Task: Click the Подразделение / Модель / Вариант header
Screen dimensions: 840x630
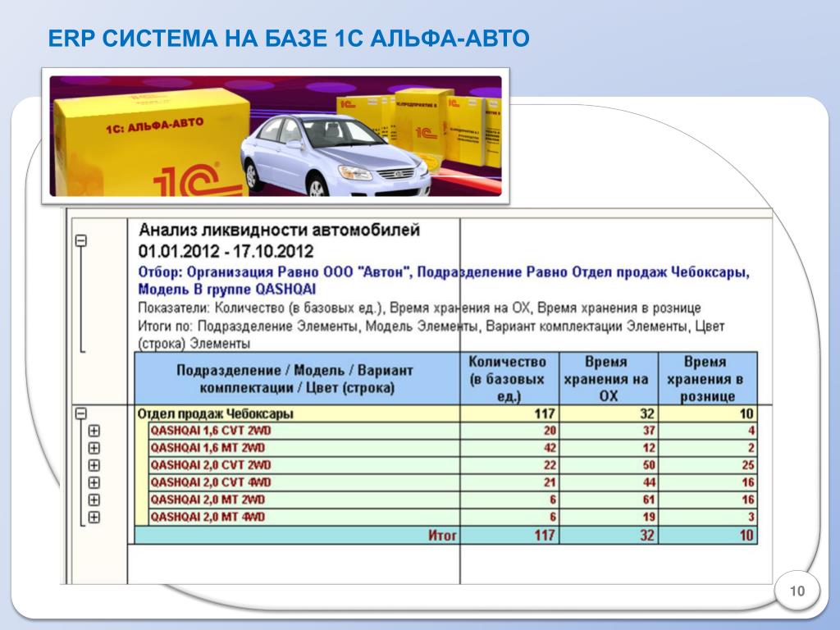Action: coord(297,379)
